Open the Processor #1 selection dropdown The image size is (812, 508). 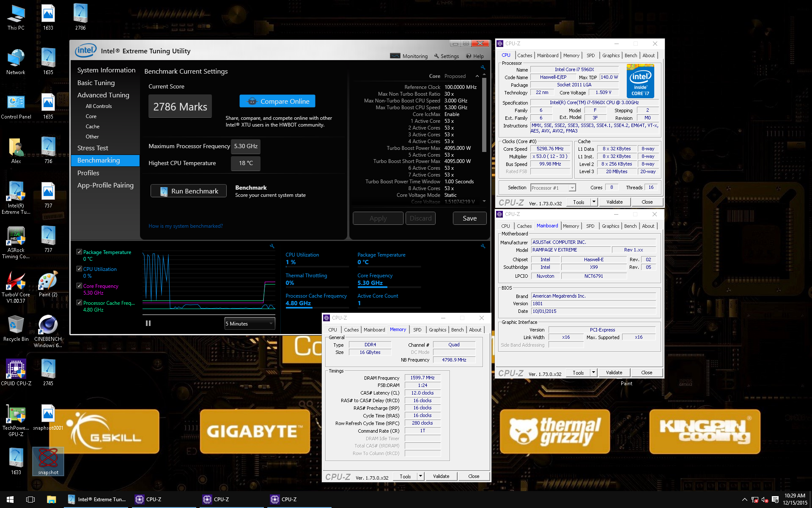(553, 188)
